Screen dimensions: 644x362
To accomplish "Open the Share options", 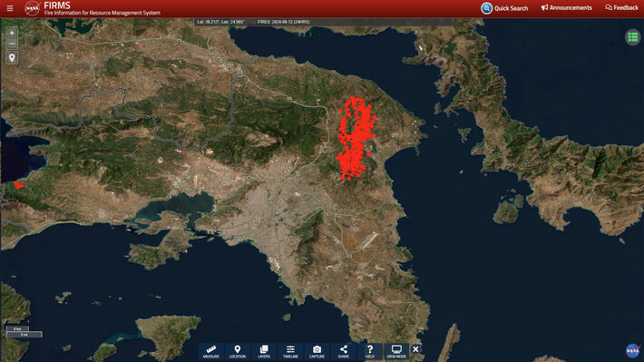I will pyautogui.click(x=344, y=352).
